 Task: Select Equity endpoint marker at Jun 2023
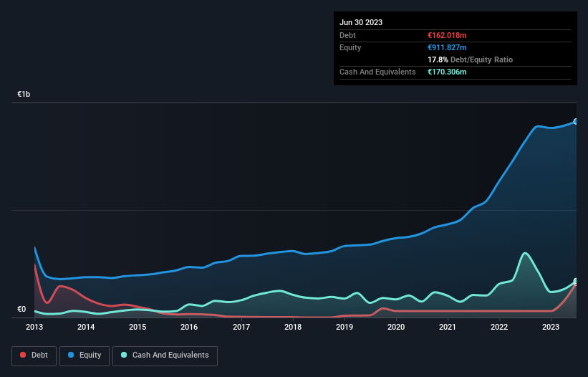pos(576,122)
